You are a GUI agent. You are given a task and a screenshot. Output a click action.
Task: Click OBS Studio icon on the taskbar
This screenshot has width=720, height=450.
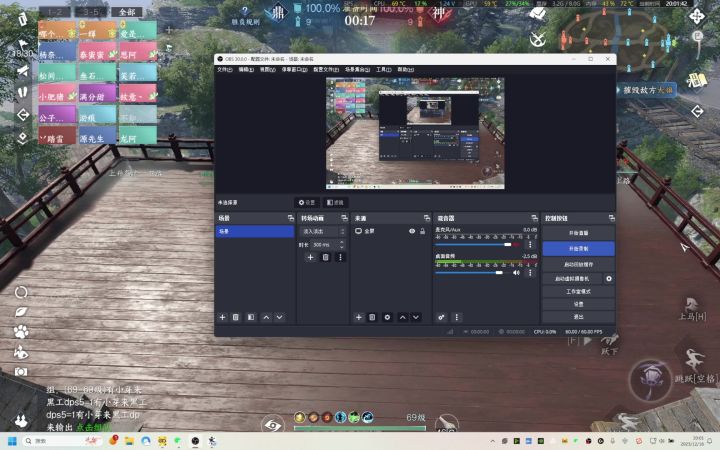195,441
